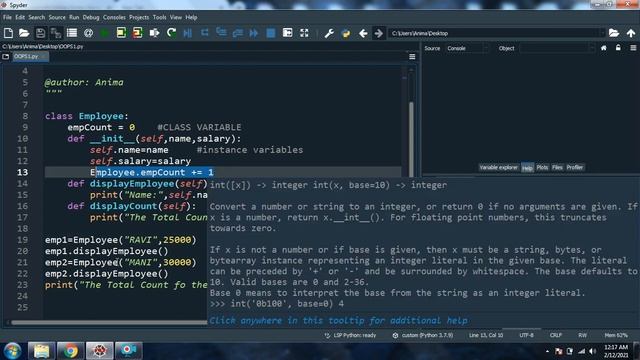Click the browse tabs icon beside OOPS1.py
The image size is (640, 360).
point(6,57)
